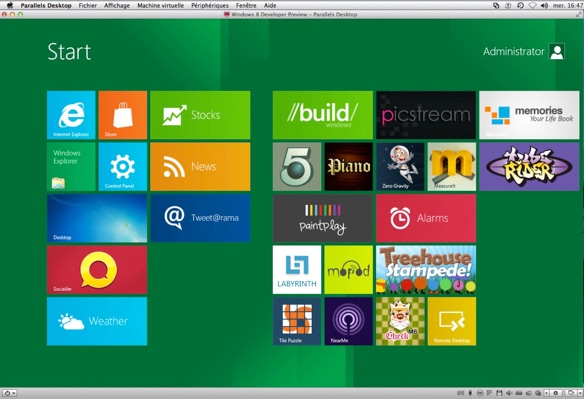Image resolution: width=584 pixels, height=399 pixels.
Task: Open the Socialite tile
Action: (97, 270)
